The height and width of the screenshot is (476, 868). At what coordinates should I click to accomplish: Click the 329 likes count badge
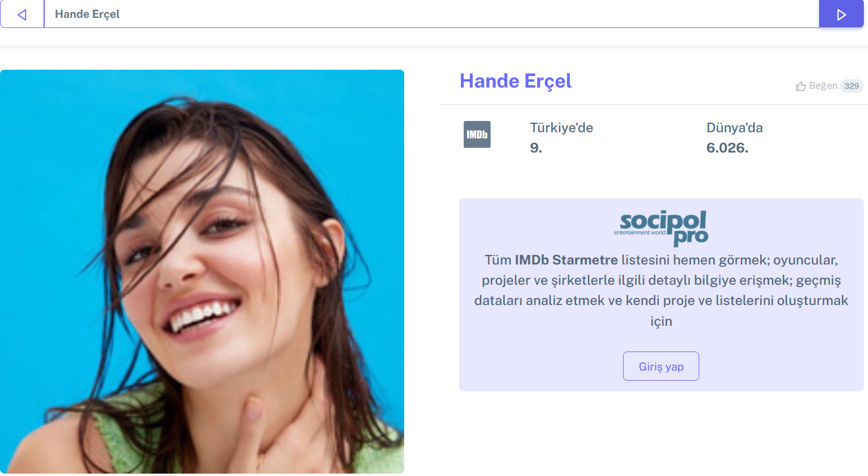(851, 86)
